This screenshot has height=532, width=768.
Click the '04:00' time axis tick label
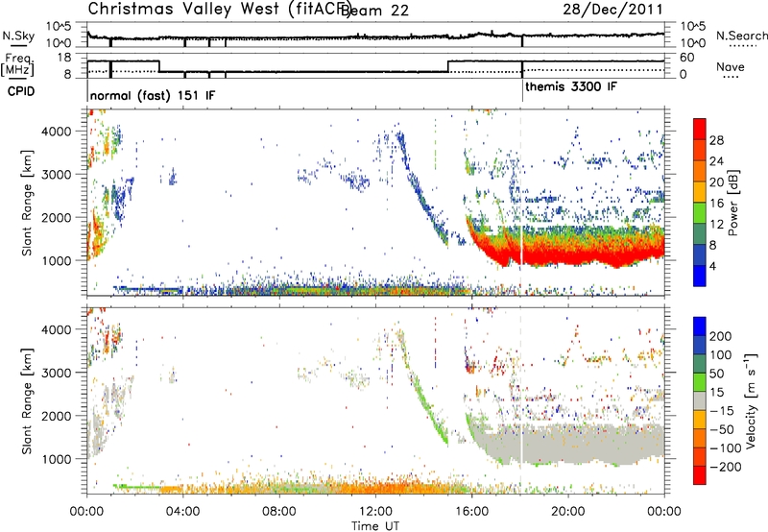(183, 512)
